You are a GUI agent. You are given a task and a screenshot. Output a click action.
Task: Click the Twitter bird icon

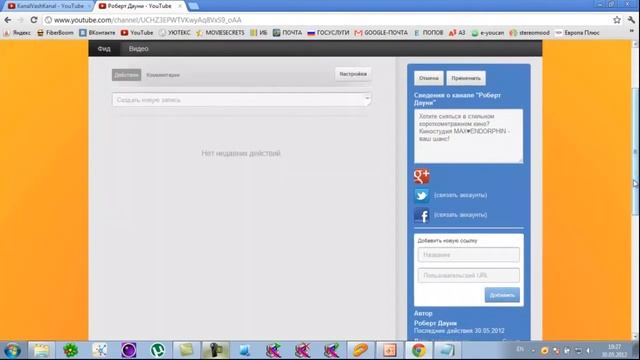[422, 196]
